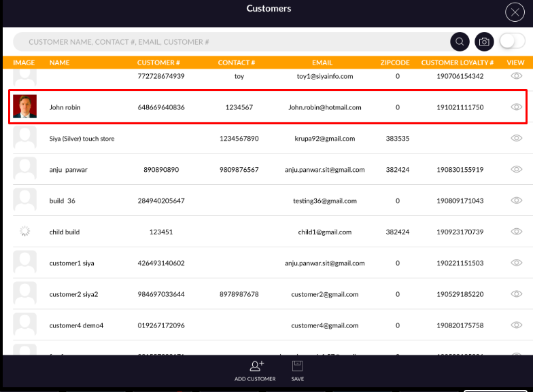Click the EMAIL column header

[322, 63]
